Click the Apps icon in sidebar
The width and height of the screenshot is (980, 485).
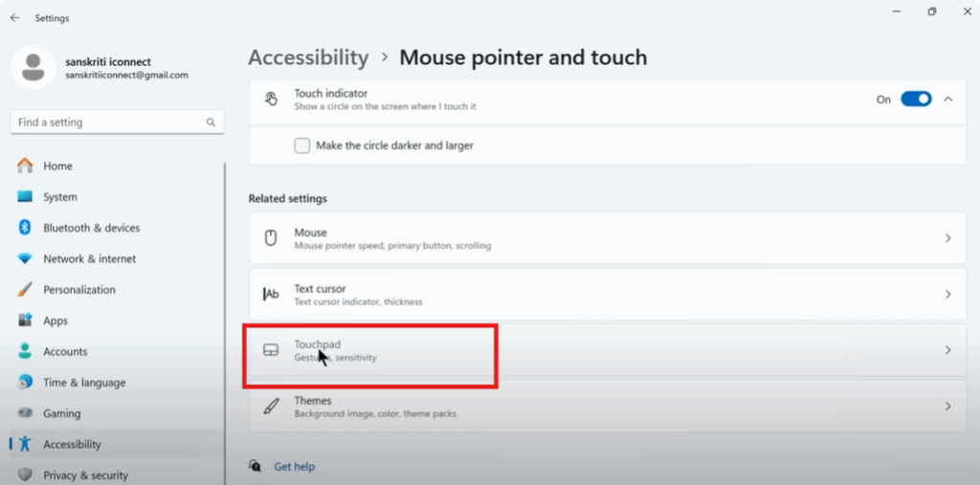point(25,320)
